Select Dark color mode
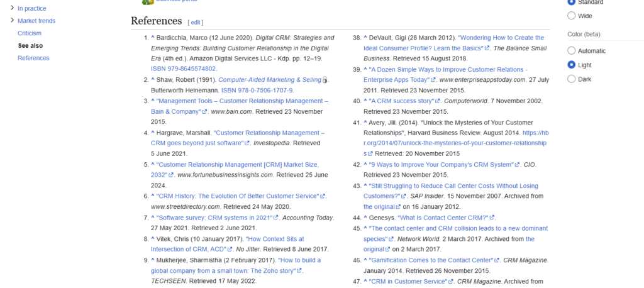The height and width of the screenshot is (288, 644). [571, 79]
